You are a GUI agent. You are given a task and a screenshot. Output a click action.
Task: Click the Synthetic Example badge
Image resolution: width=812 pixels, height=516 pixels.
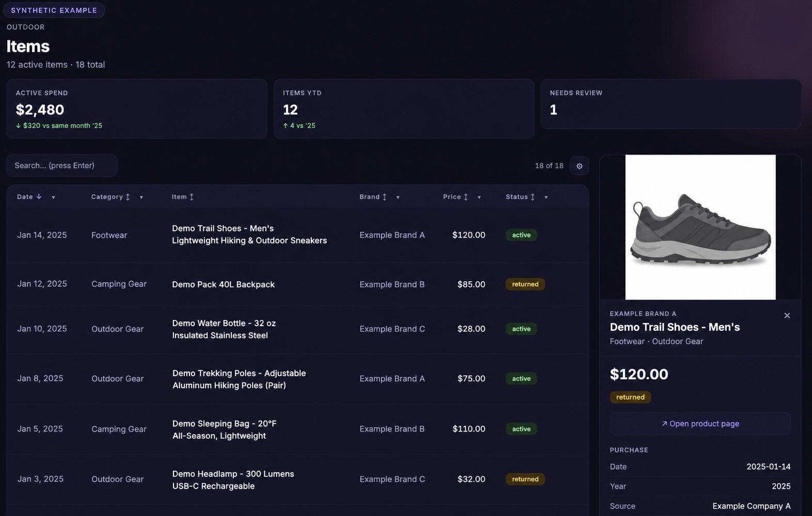point(54,10)
